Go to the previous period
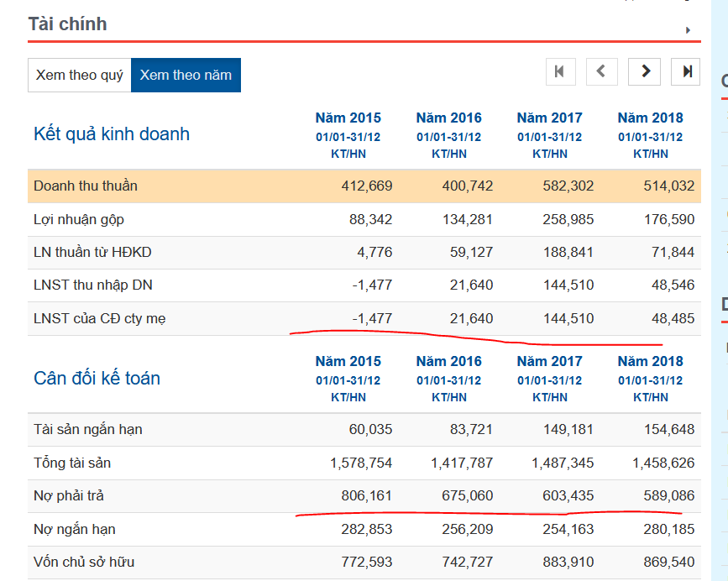 click(x=601, y=72)
